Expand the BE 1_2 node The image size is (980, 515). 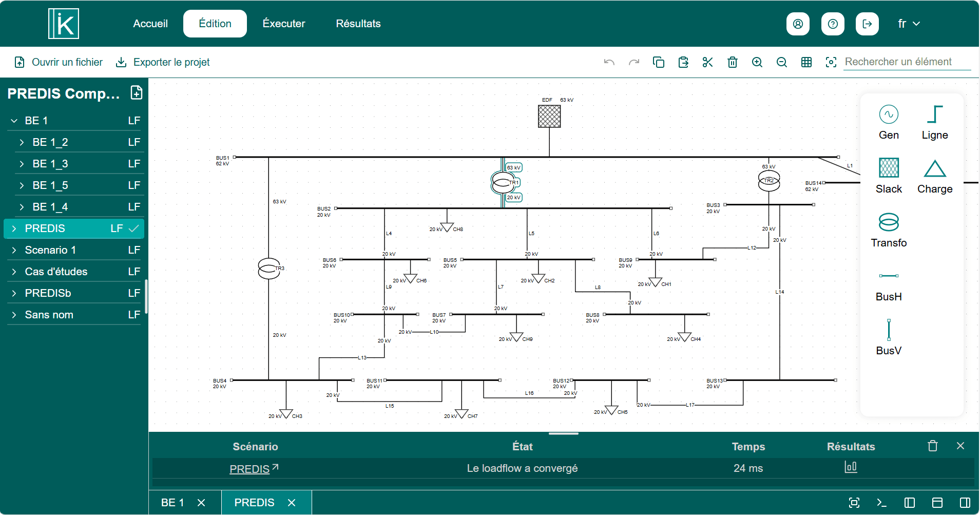click(22, 142)
